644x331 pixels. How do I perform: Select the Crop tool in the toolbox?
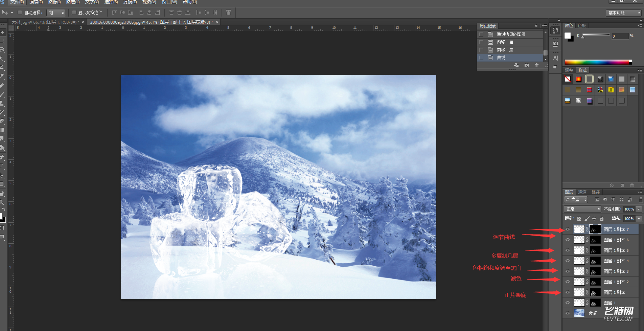coord(2,68)
